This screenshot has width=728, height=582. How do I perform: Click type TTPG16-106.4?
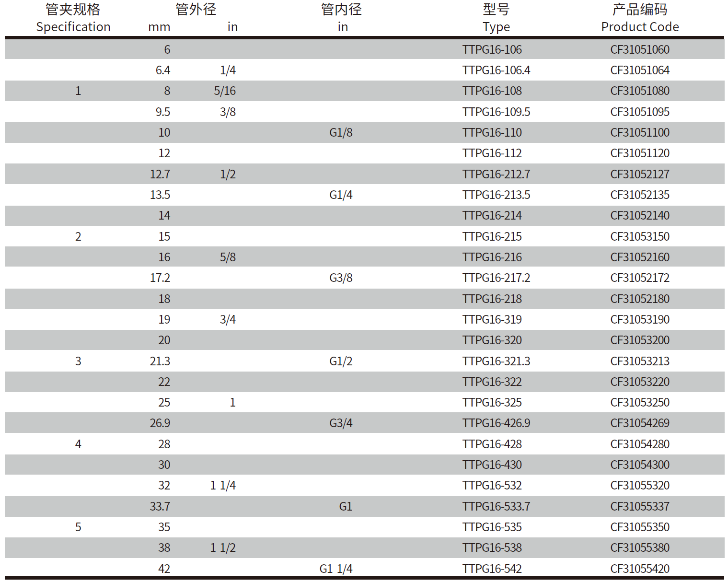pyautogui.click(x=496, y=70)
